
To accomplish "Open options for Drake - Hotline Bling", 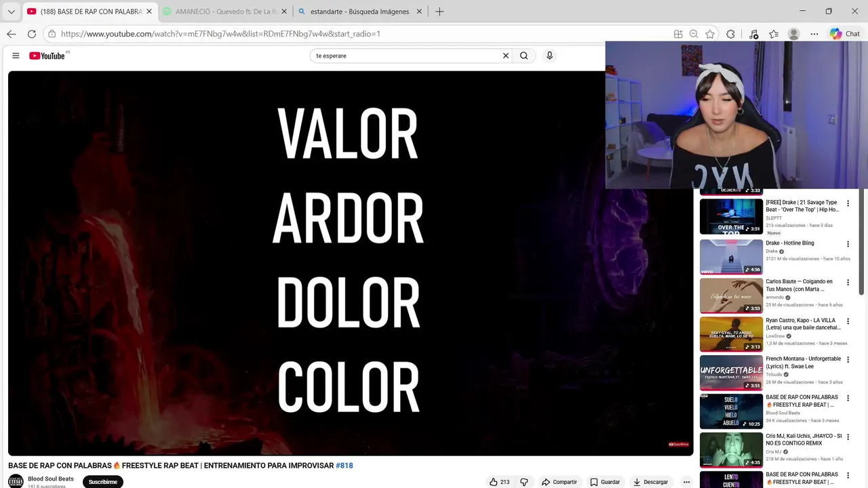I will coord(848,245).
